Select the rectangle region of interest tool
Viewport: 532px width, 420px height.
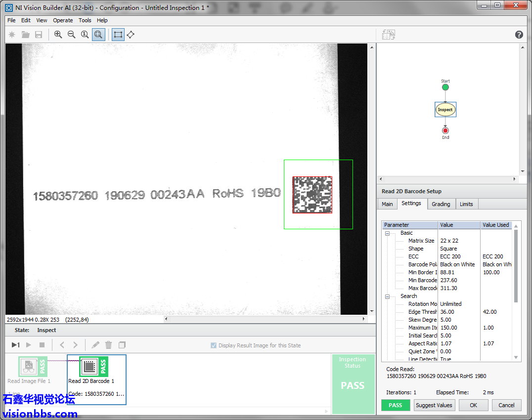click(118, 35)
